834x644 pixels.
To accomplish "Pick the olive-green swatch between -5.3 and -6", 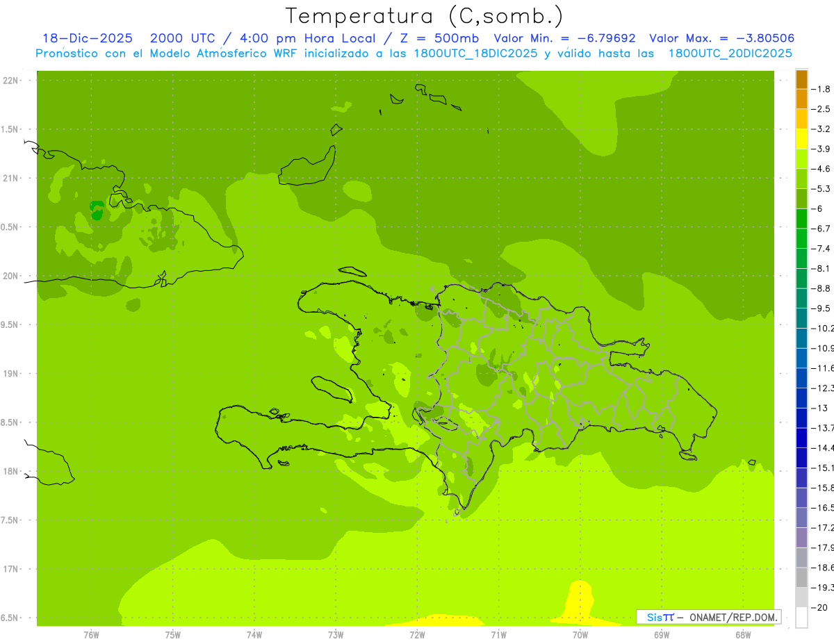I will click(801, 199).
